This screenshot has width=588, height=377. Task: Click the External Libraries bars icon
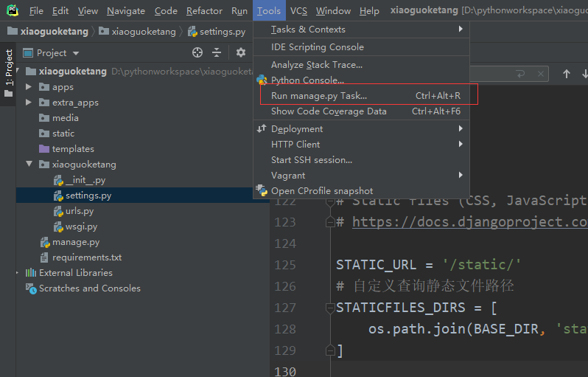click(31, 273)
